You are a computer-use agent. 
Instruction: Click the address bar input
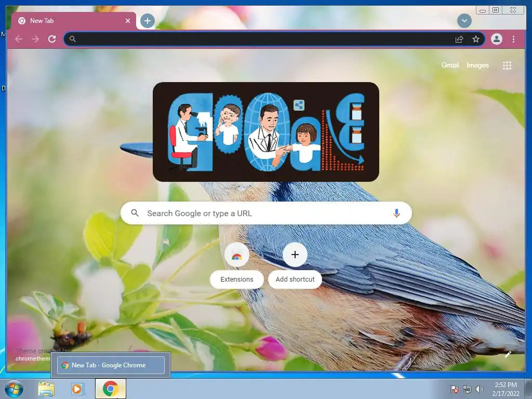coord(274,39)
